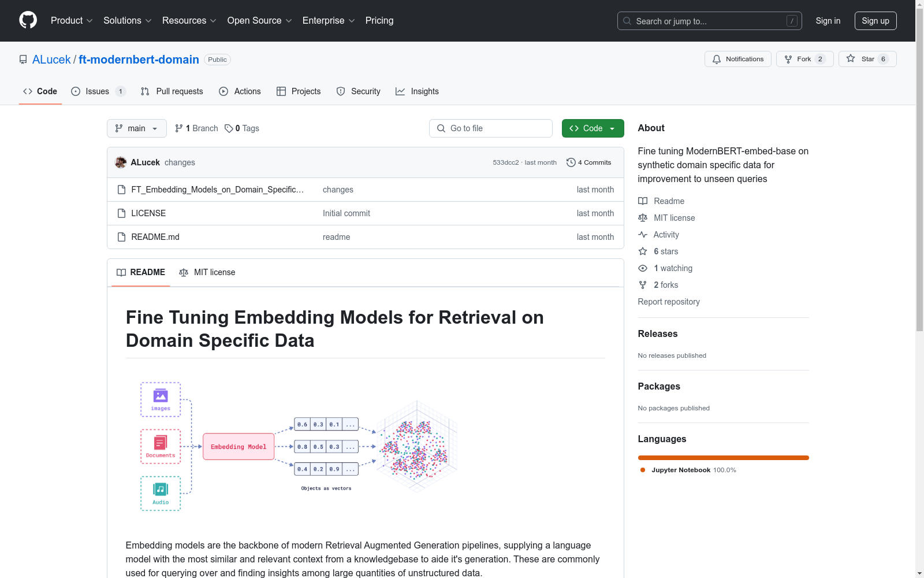Click the file icon beside FT_Embedding_Models notebook

coord(121,190)
